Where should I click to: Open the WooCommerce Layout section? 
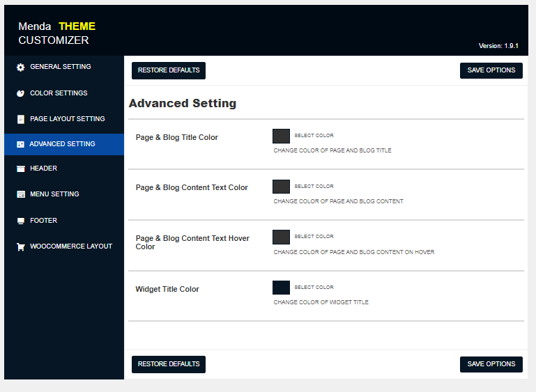(x=70, y=246)
